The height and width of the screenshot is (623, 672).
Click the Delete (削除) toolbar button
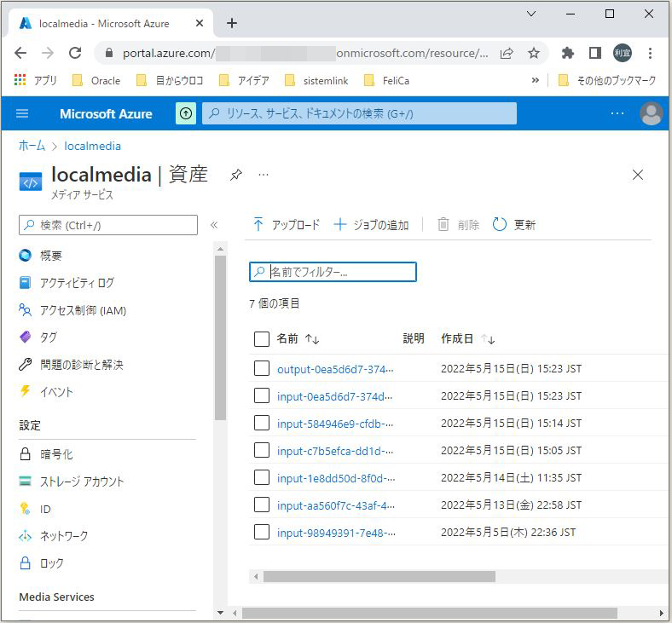pyautogui.click(x=458, y=224)
